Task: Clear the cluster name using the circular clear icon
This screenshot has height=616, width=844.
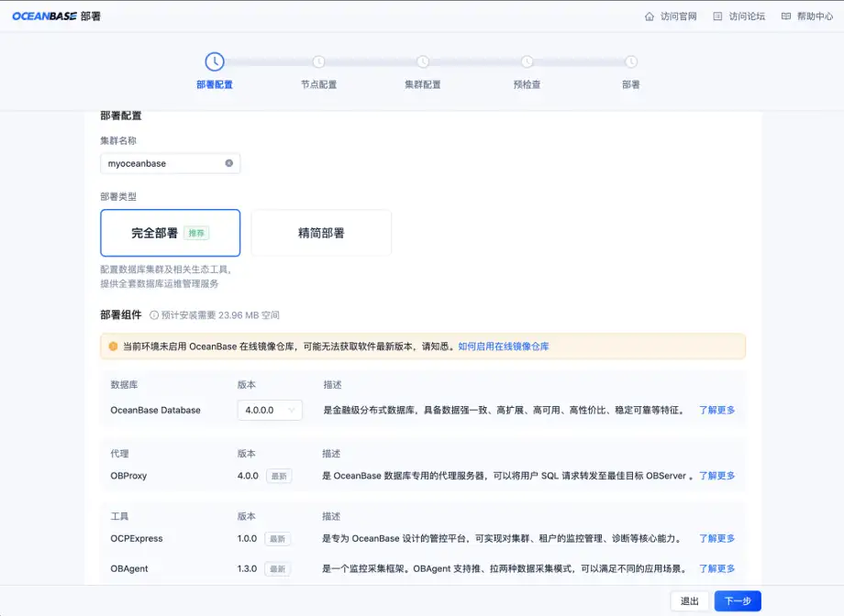Action: point(229,163)
